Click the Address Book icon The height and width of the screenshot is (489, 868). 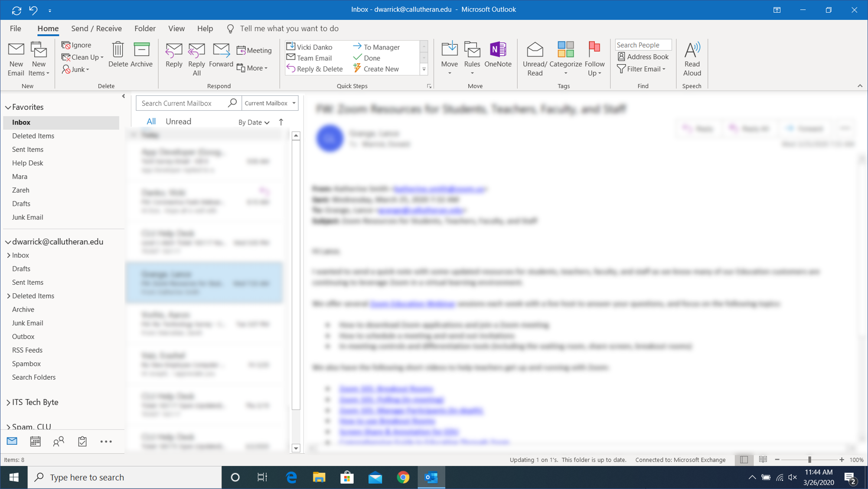tap(643, 57)
